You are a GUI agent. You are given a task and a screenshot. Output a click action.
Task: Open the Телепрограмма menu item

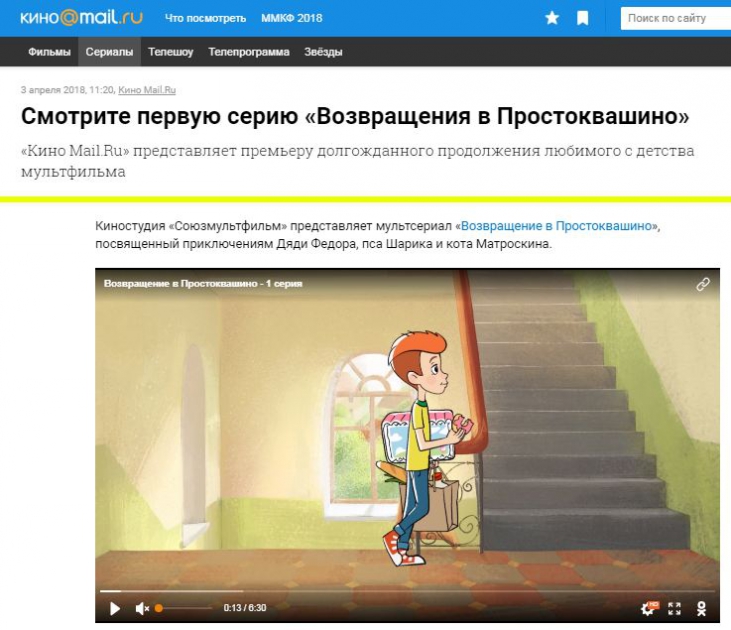click(248, 52)
